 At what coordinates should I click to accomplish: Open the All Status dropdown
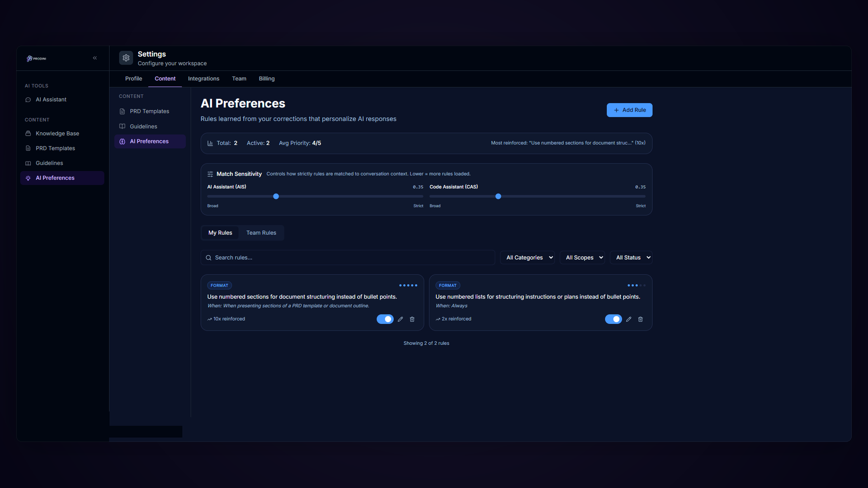point(631,258)
